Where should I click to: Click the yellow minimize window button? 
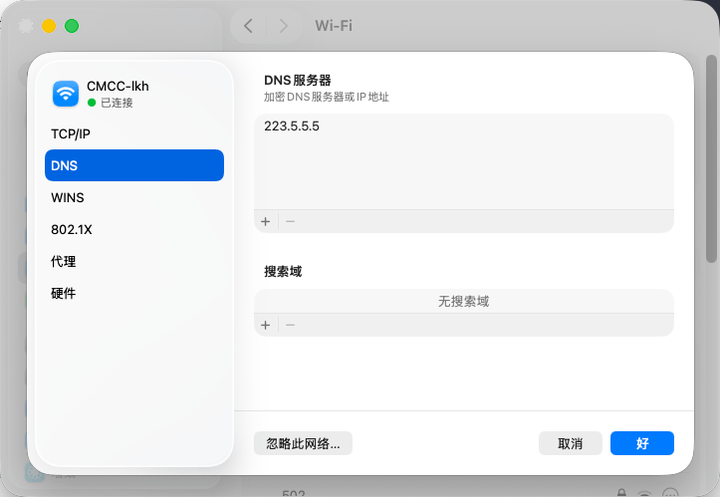tap(49, 26)
